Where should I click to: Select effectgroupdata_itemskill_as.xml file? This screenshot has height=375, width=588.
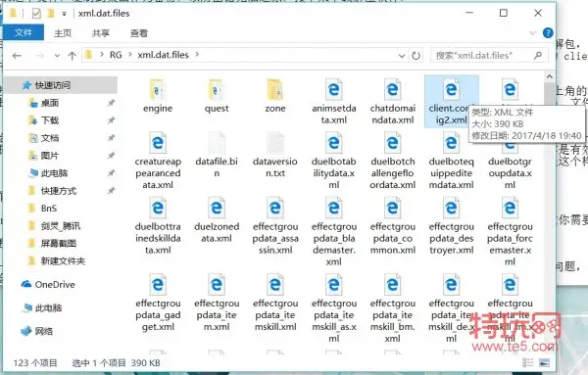tap(334, 308)
